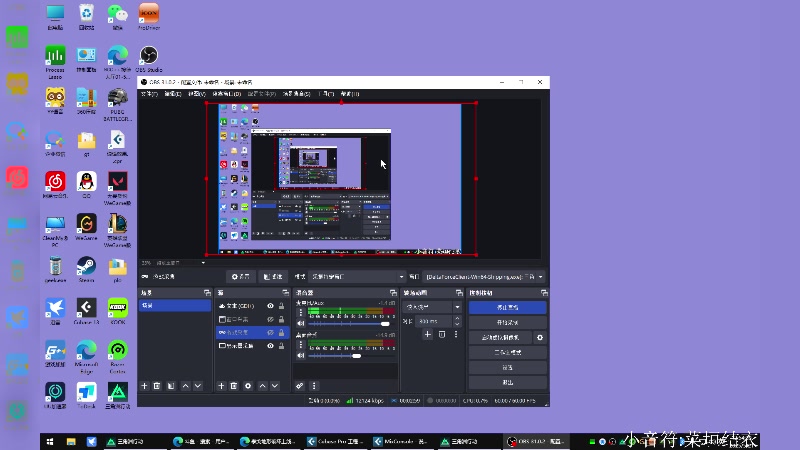Open virtual camera settings gear icon
This screenshot has height=450, width=800.
click(x=540, y=338)
